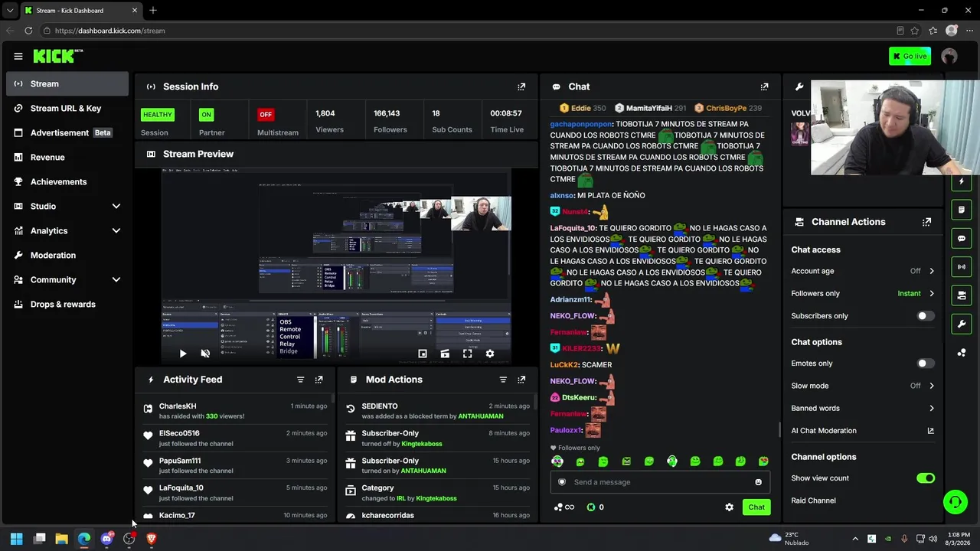This screenshot has width=980, height=551.
Task: Open picture-in-picture for stream preview
Action: (422, 354)
